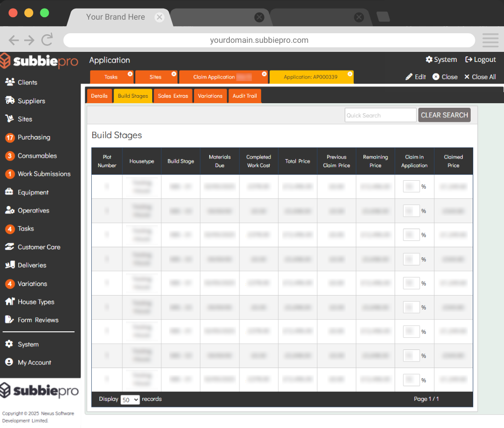Select the Variations sub-tab
Viewport: 504px width, 428px height.
(x=210, y=96)
